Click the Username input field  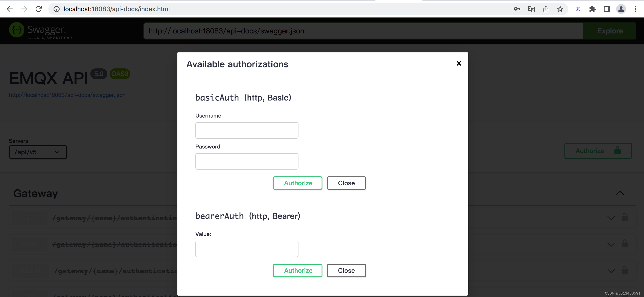tap(247, 130)
